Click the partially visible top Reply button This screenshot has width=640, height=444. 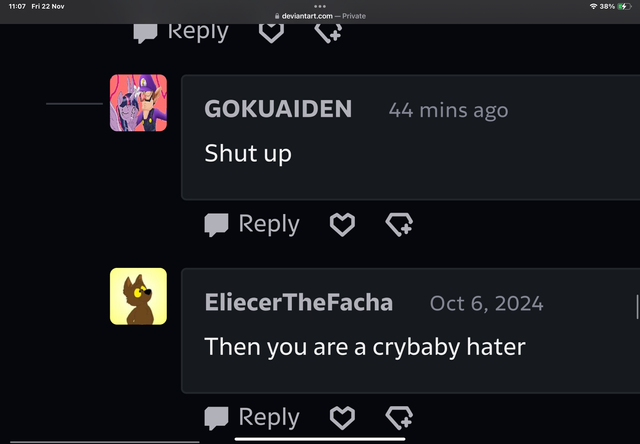(x=181, y=33)
